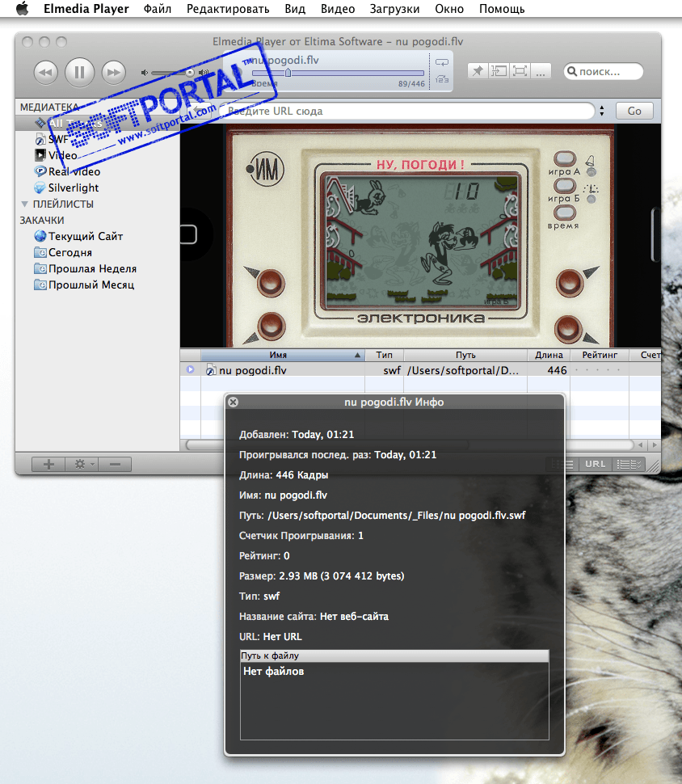Viewport: 682px width, 784px height.
Task: Open the URL history stepper arrows
Action: [x=601, y=111]
